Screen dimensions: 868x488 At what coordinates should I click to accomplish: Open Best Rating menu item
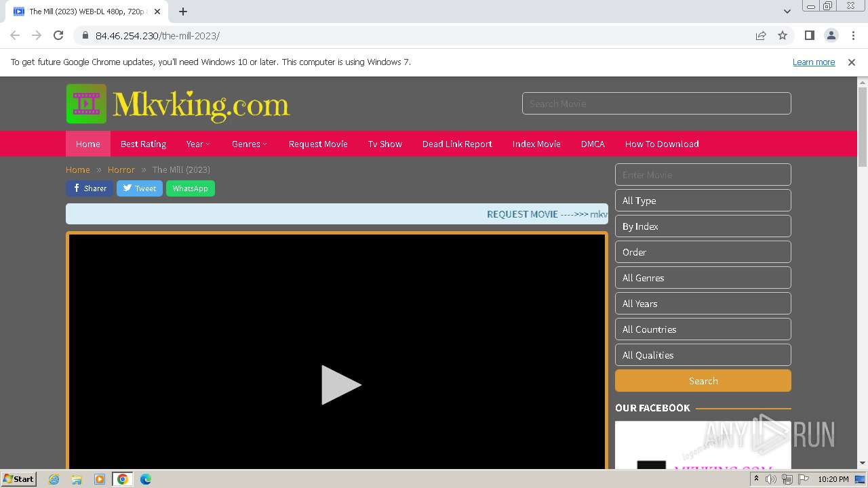143,144
